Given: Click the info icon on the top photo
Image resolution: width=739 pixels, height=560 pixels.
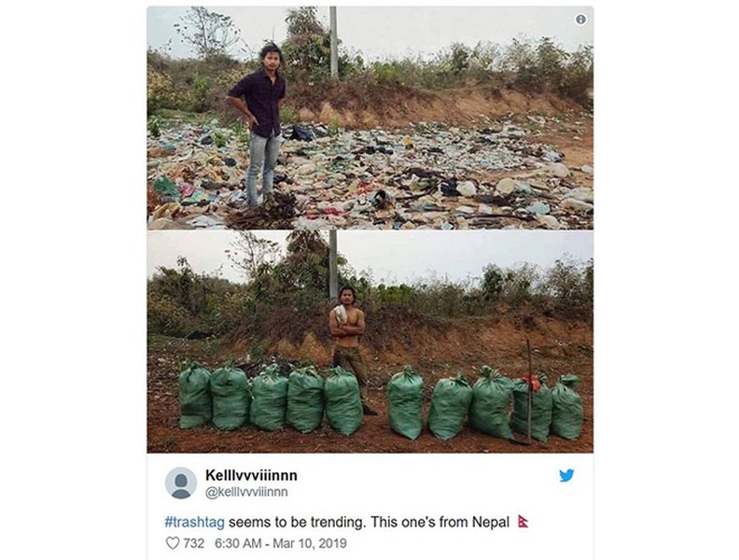Looking at the screenshot, I should (x=580, y=20).
